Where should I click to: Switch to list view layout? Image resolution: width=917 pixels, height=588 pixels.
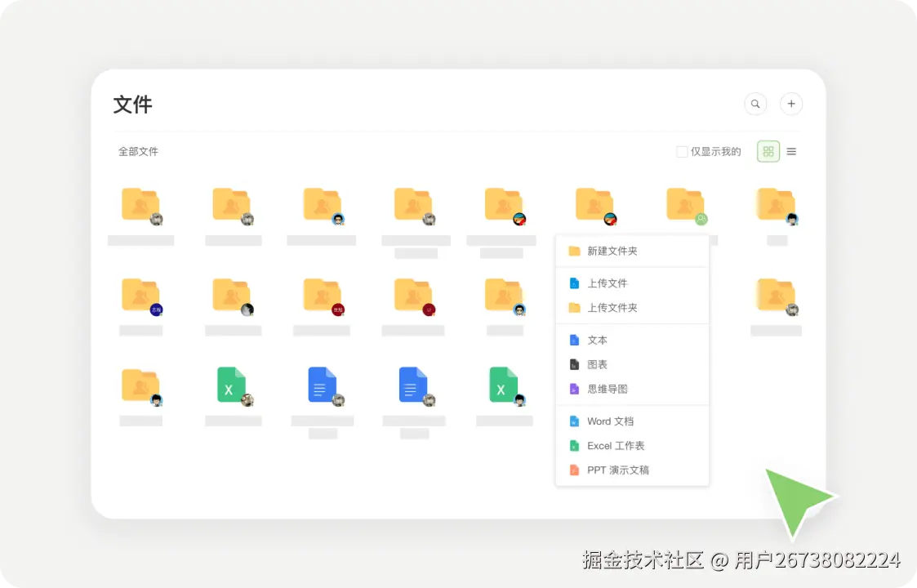point(791,152)
